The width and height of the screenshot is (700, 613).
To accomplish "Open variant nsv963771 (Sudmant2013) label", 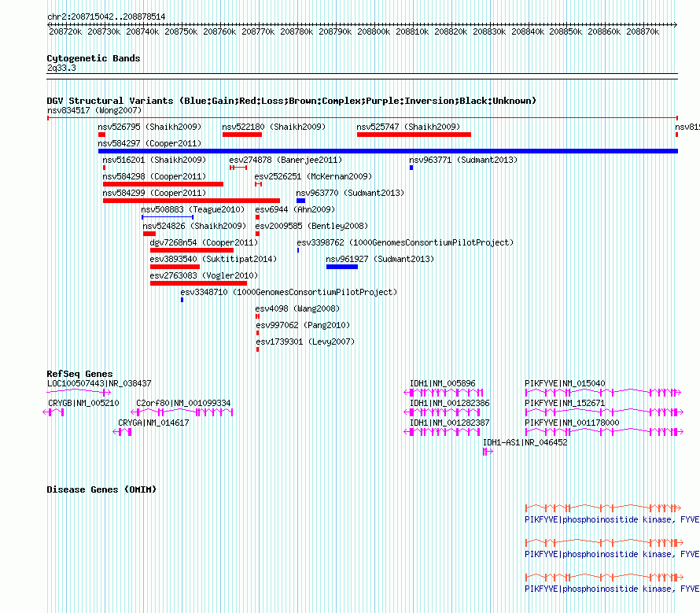I will point(463,160).
